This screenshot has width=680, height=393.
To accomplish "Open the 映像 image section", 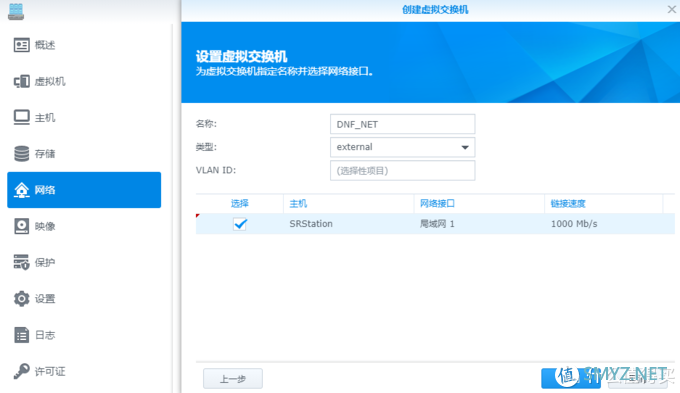I will pos(84,226).
